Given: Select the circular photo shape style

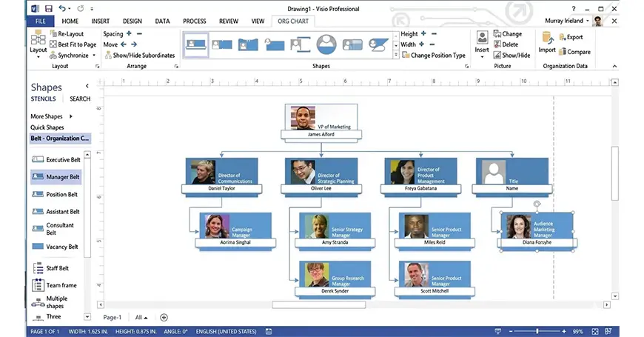Looking at the screenshot, I should pyautogui.click(x=326, y=44).
